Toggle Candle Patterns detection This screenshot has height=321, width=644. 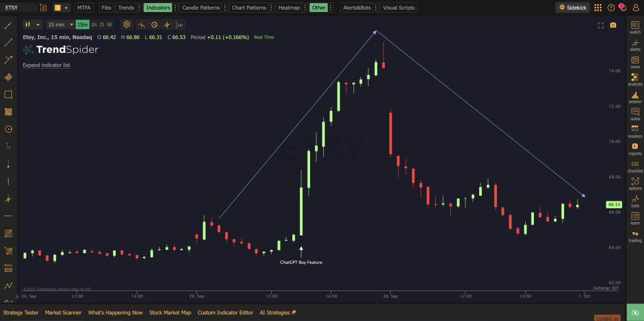201,8
